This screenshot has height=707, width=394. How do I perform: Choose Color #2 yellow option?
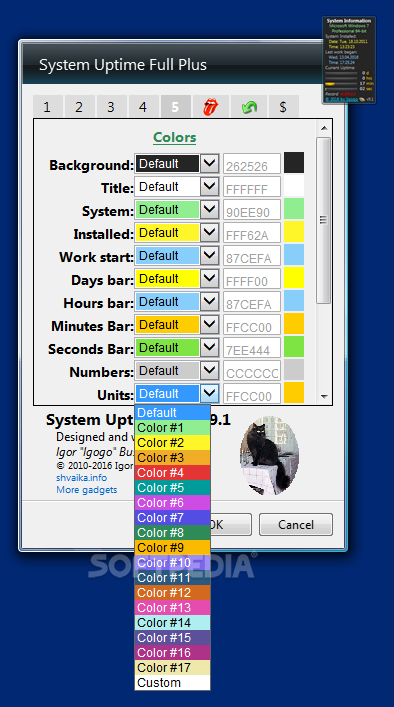tap(173, 442)
